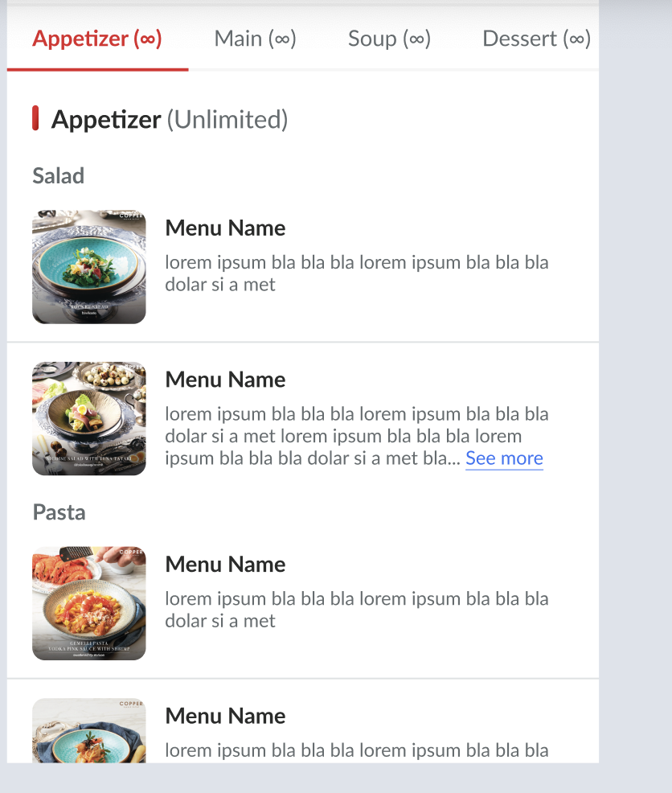Click the See more link
The width and height of the screenshot is (672, 793).
504,458
